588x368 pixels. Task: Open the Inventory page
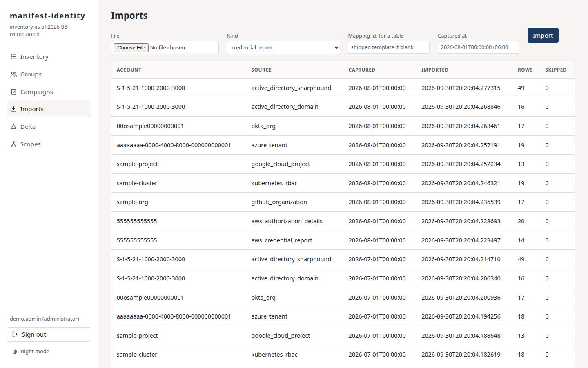[49, 57]
